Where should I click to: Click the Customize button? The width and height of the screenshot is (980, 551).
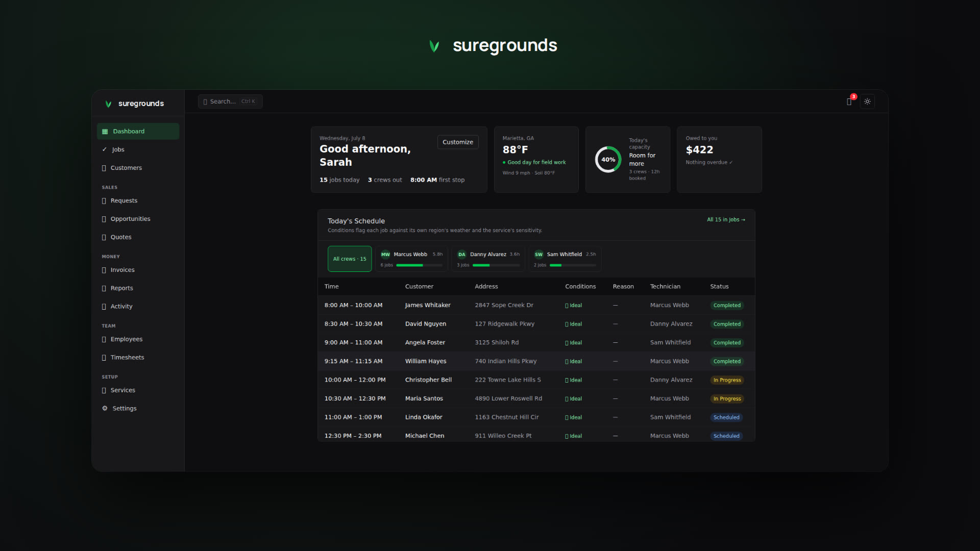pos(458,142)
